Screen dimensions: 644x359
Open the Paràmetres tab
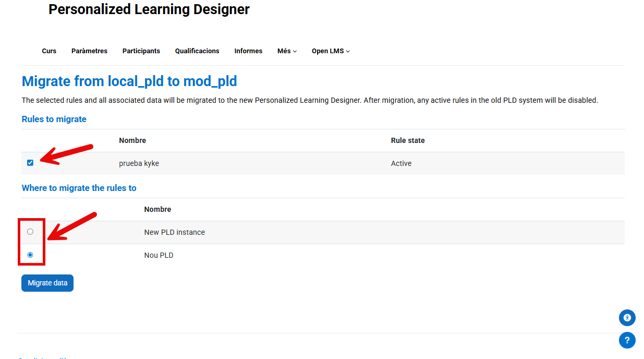tap(89, 51)
